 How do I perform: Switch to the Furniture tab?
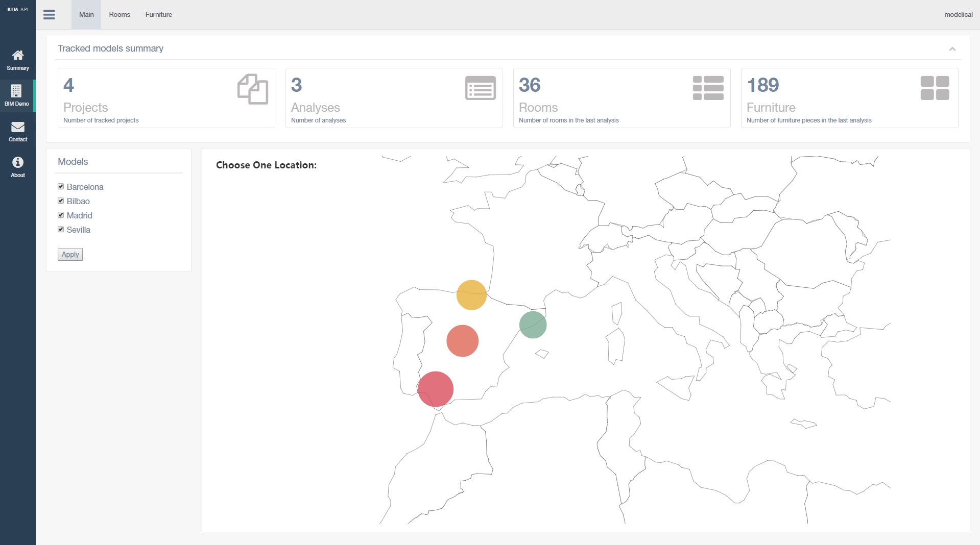159,15
